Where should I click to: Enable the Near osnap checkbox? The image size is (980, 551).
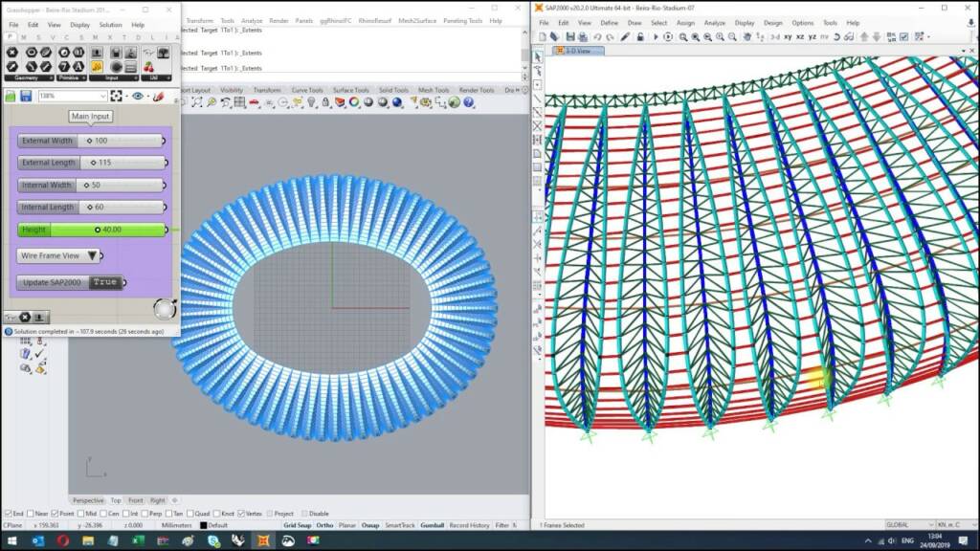pyautogui.click(x=30, y=514)
